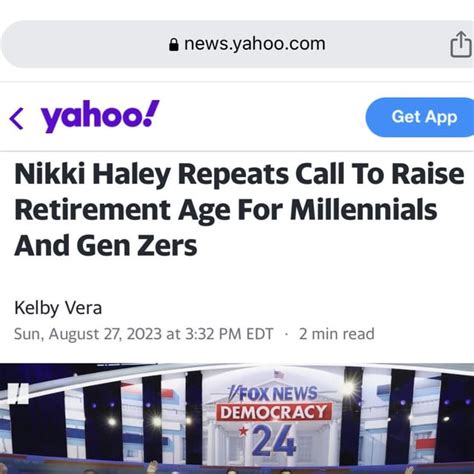Select the news.yahoo.com URL text
This screenshot has height=474, width=474.
click(x=254, y=44)
